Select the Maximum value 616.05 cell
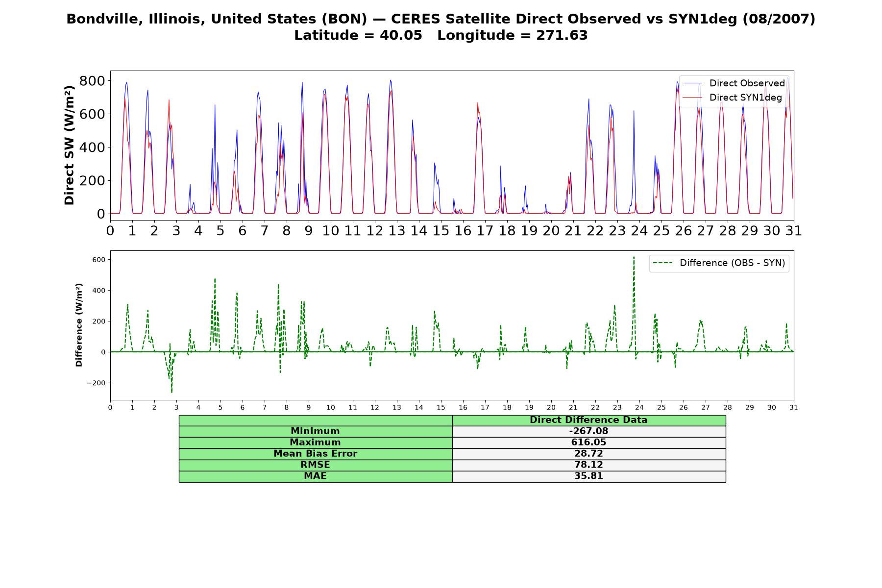882x588 pixels. coord(588,442)
